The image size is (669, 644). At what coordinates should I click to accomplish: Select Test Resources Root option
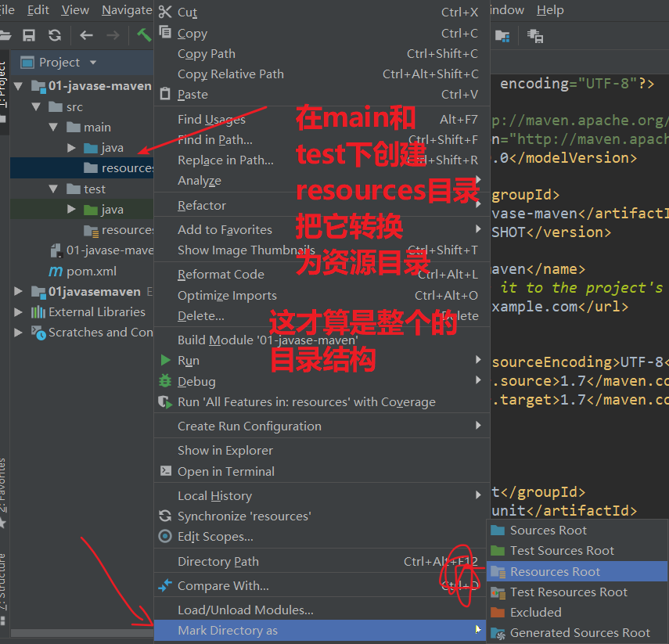click(568, 592)
